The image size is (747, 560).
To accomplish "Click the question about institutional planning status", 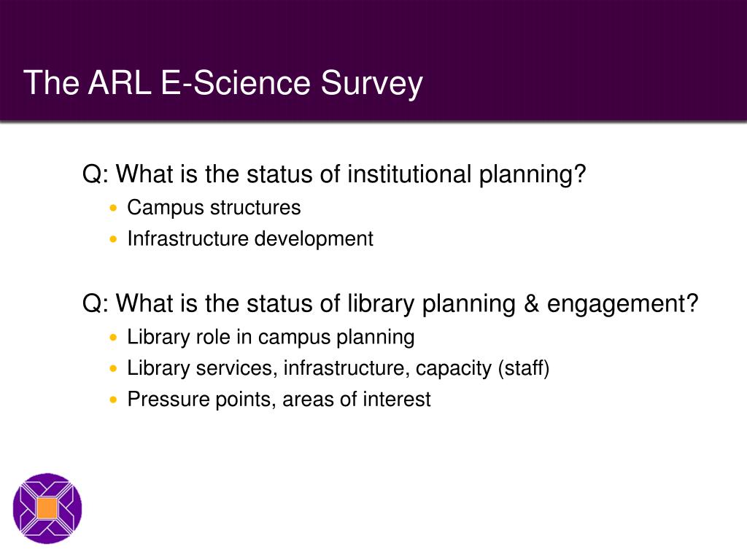I will [334, 174].
